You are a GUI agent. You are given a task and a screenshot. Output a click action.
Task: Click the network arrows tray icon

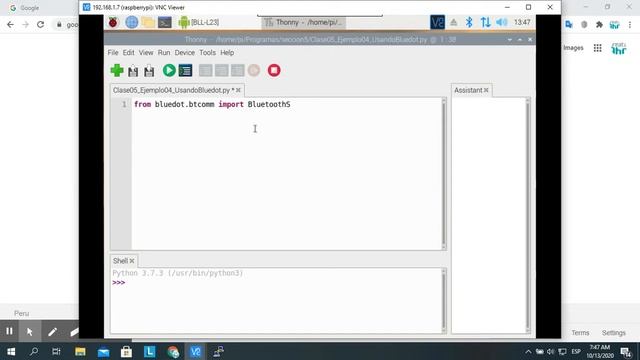tap(485, 22)
